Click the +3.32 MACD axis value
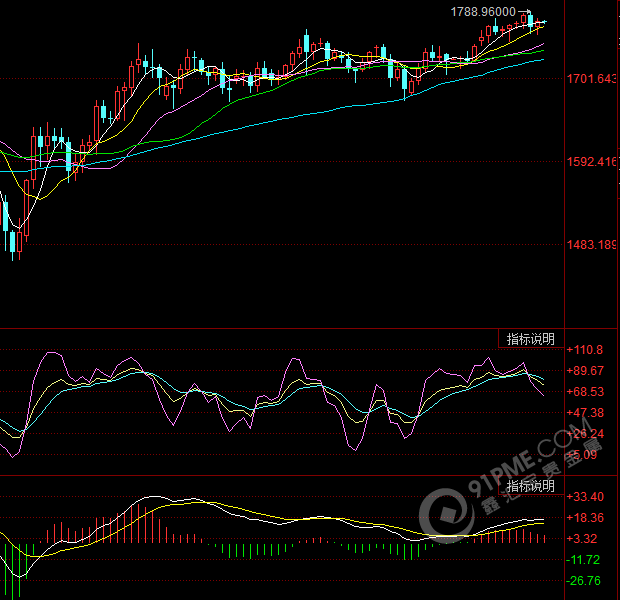 (582, 539)
